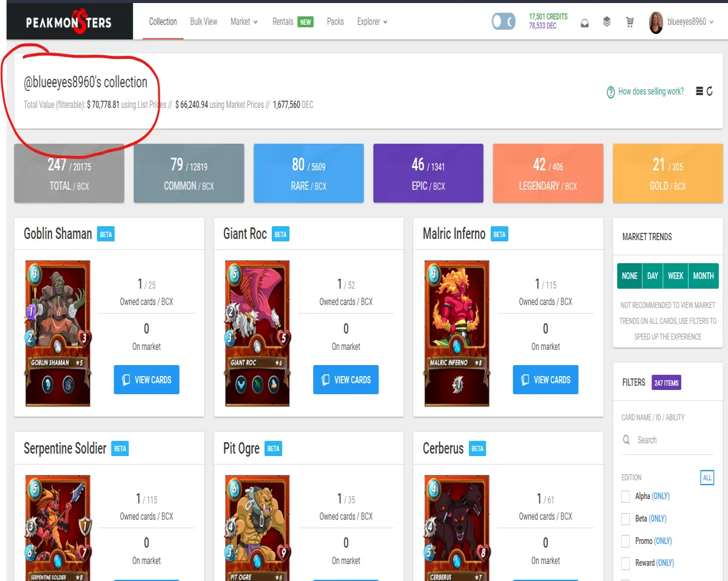Open the How does selling work link
Image resolution: width=728 pixels, height=581 pixels.
tap(651, 92)
